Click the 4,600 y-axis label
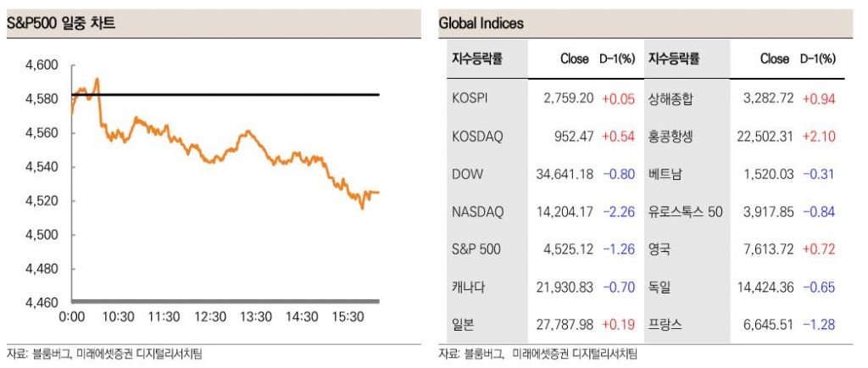The height and width of the screenshot is (368, 868). [42, 64]
